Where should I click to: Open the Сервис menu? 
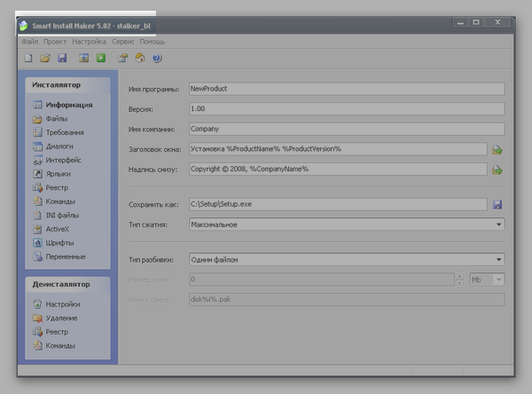coord(124,41)
